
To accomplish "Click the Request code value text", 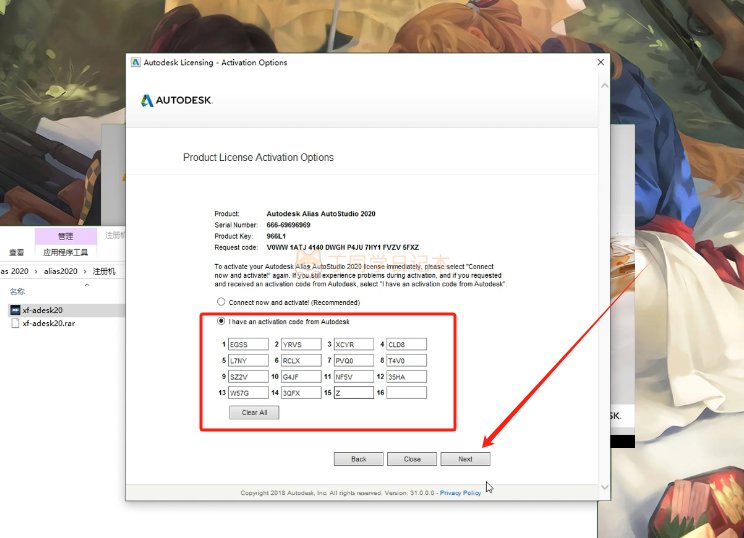I will [343, 248].
